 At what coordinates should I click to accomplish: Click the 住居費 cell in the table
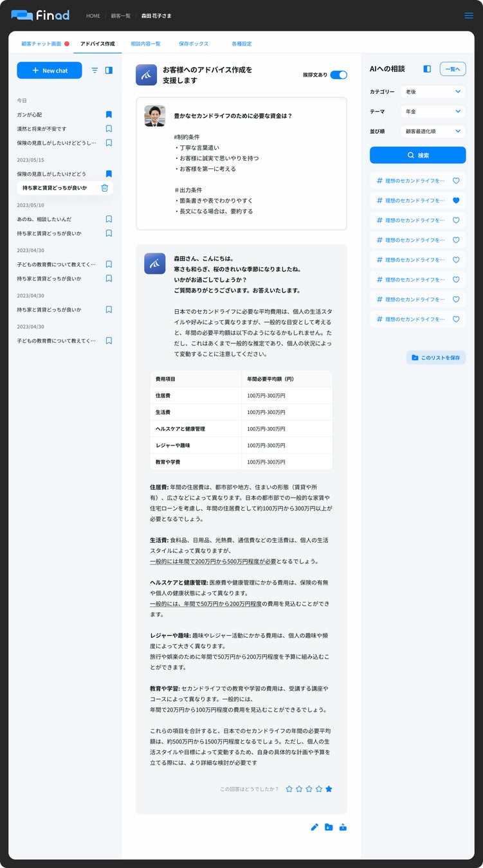click(196, 395)
